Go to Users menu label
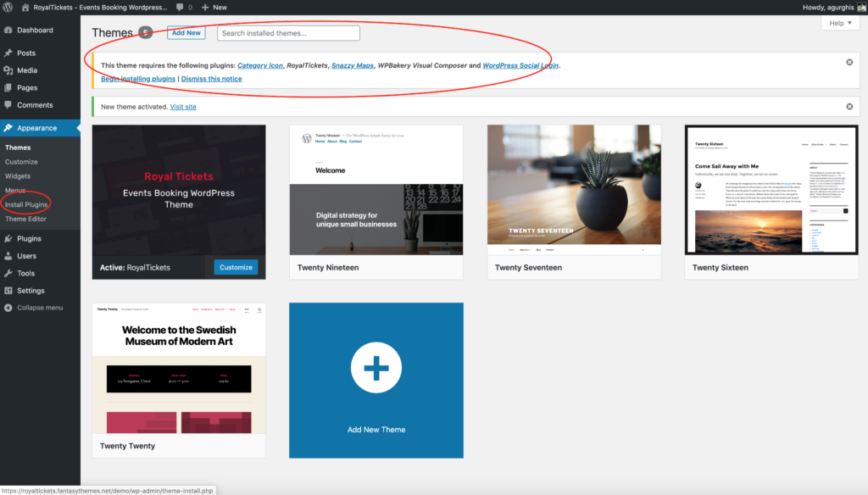 (26, 256)
